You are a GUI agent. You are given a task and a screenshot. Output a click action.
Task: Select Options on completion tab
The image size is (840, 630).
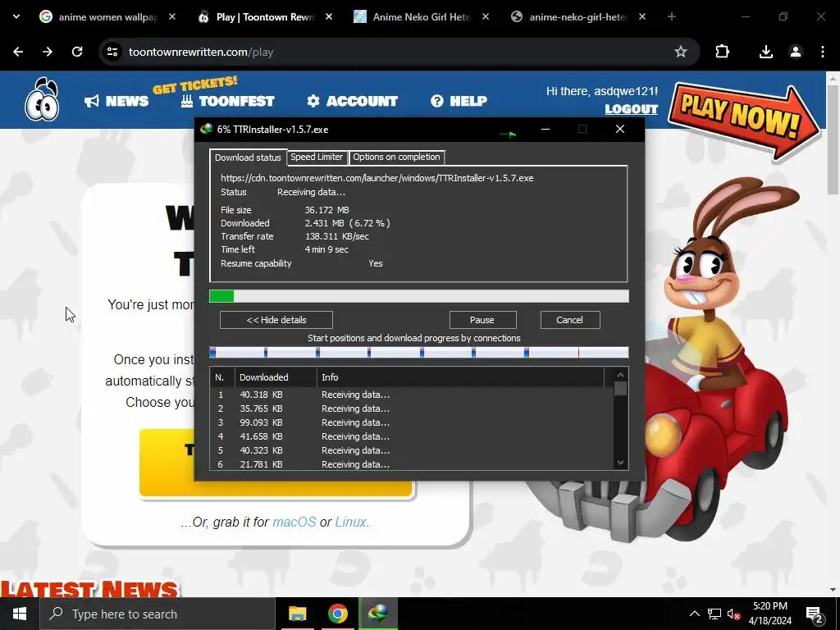(x=396, y=157)
